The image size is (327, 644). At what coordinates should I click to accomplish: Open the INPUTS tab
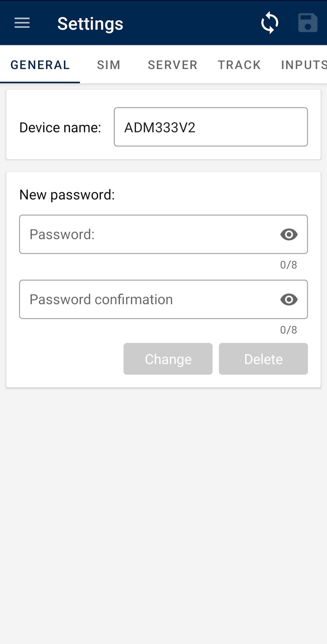[303, 65]
